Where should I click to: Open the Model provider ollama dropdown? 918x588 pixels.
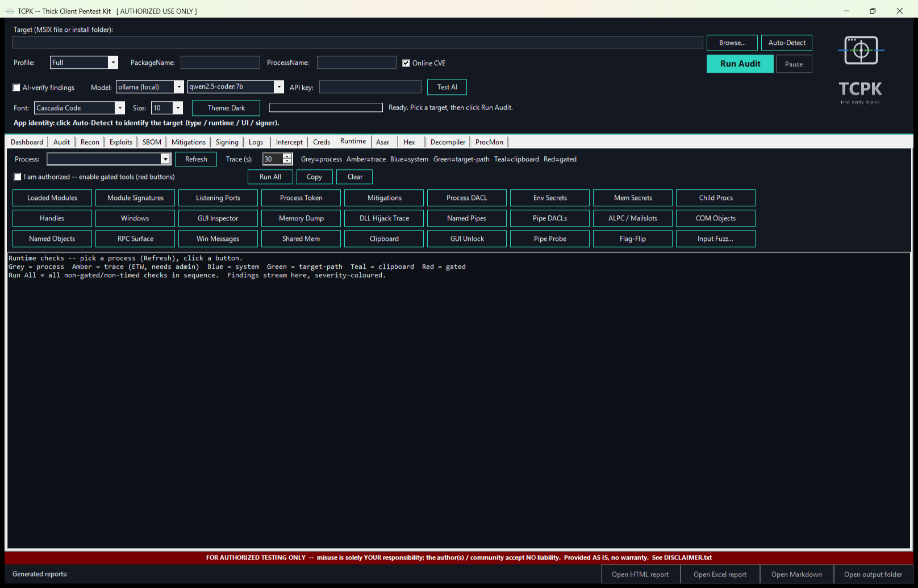[x=178, y=87]
